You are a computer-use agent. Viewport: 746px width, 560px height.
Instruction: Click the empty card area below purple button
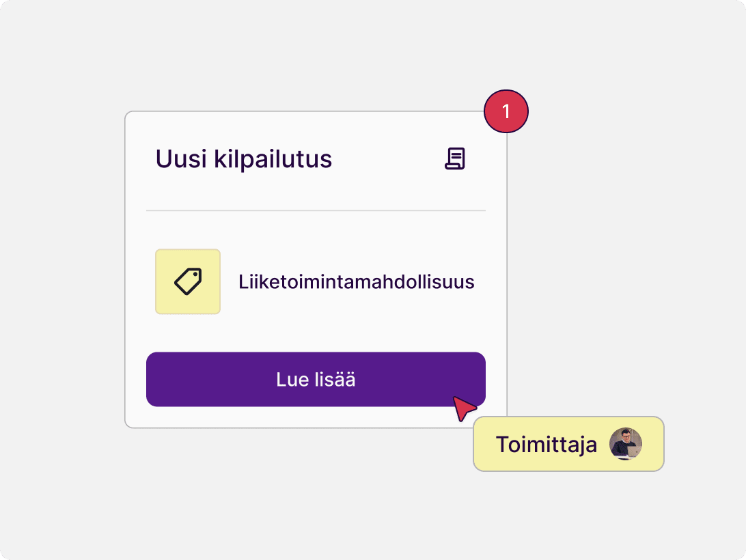[286, 417]
